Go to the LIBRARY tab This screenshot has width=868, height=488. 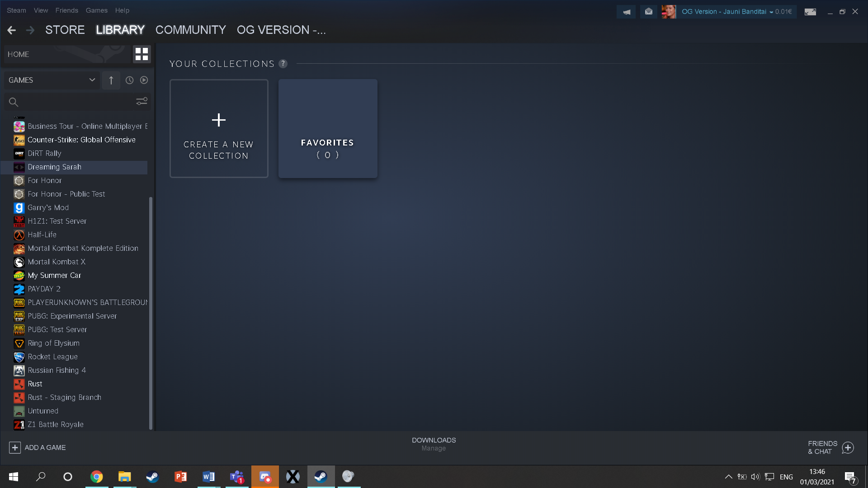coord(120,30)
